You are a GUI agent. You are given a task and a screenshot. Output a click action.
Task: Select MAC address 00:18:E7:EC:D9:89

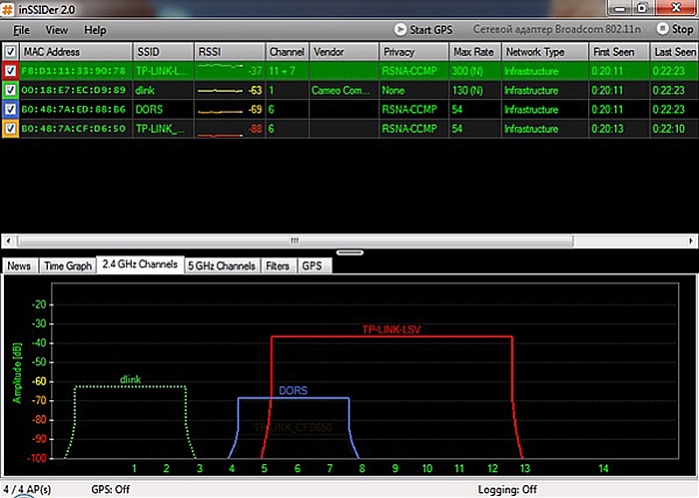[x=74, y=90]
